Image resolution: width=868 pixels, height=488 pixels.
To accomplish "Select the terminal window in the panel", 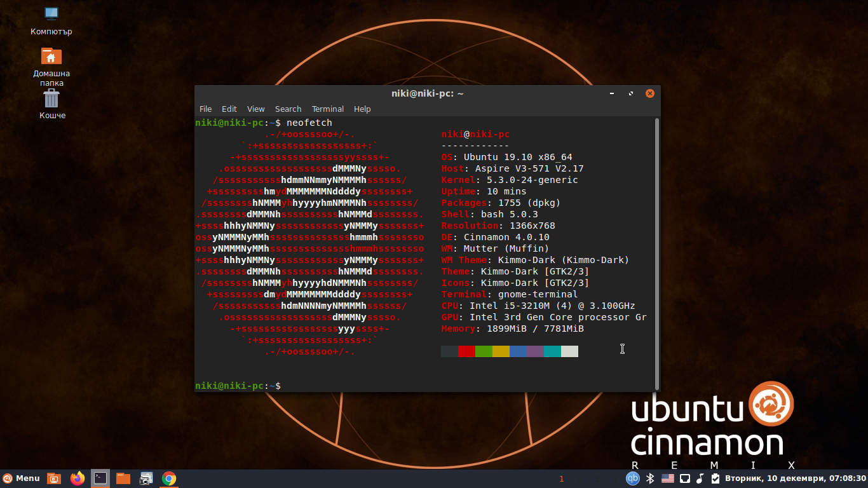I will coord(100,478).
